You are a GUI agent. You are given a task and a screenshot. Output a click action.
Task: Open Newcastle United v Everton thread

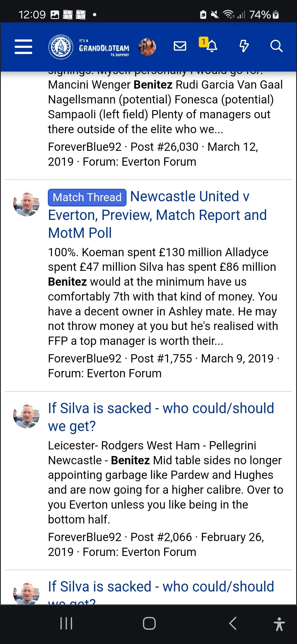click(157, 215)
